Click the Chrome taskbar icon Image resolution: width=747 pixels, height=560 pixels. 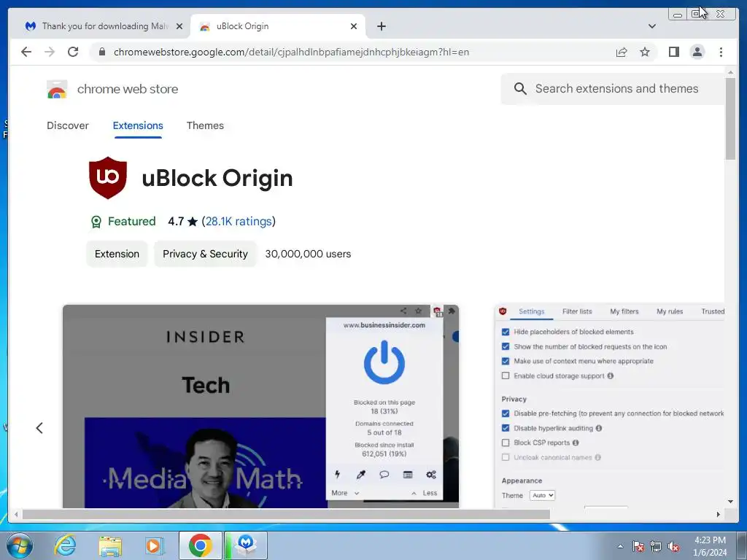click(200, 545)
